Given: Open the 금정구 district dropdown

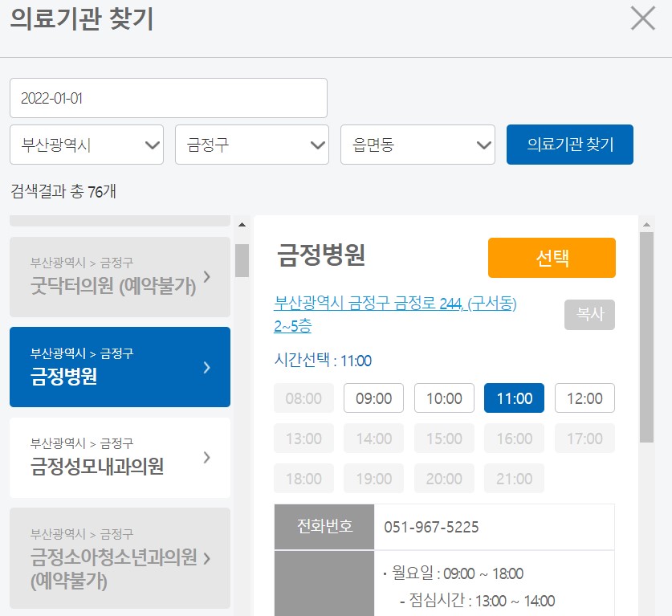Looking at the screenshot, I should click(252, 145).
